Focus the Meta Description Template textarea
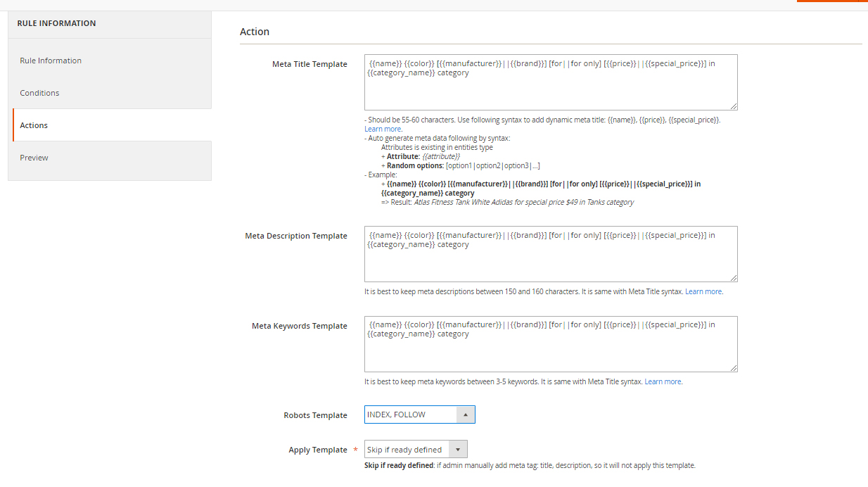Image resolution: width=868 pixels, height=487 pixels. [x=550, y=262]
